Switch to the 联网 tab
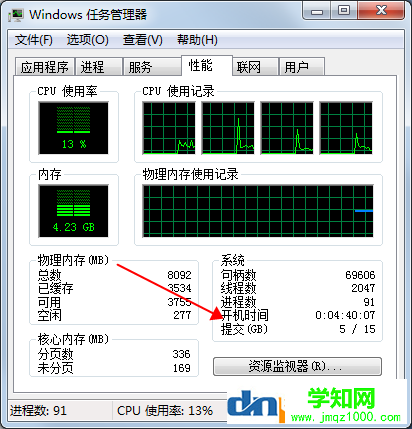Viewport: 412px width, 429px height. pos(255,67)
